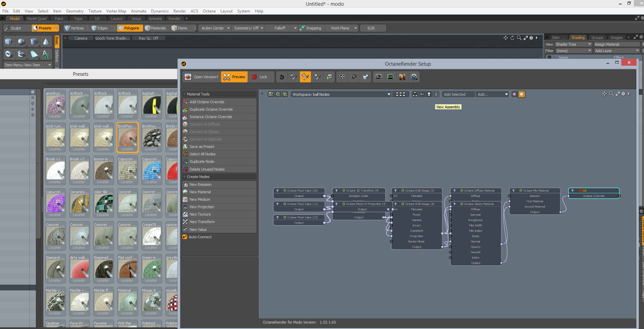644x329 pixels.
Task: Toggle the Auto-Connect checkbox
Action: pyautogui.click(x=185, y=237)
